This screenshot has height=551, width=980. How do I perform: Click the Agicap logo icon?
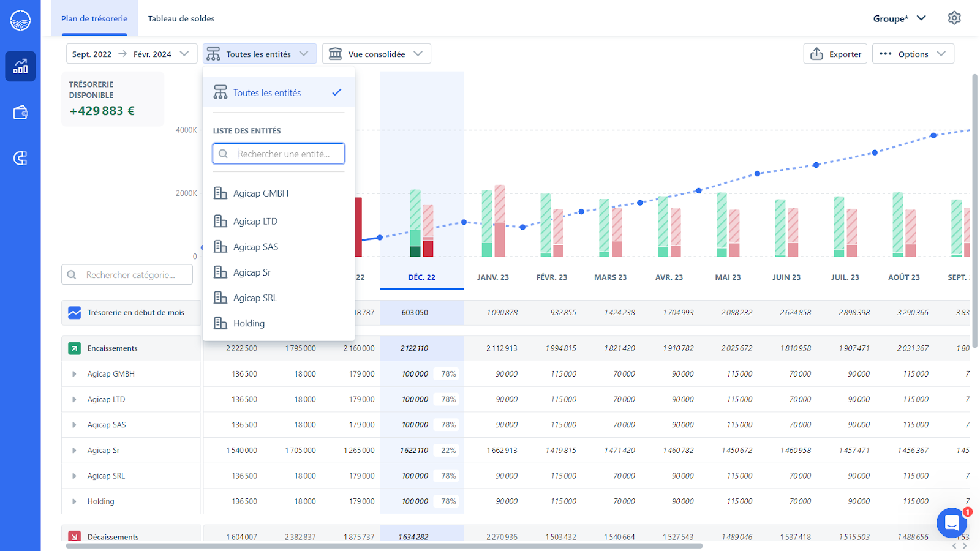(20, 20)
